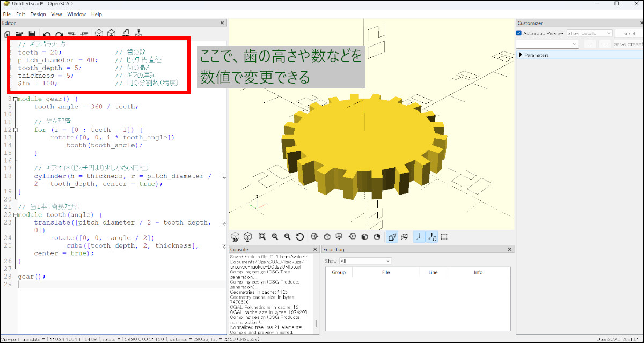Click the Group column header in Error-Log

tap(339, 272)
